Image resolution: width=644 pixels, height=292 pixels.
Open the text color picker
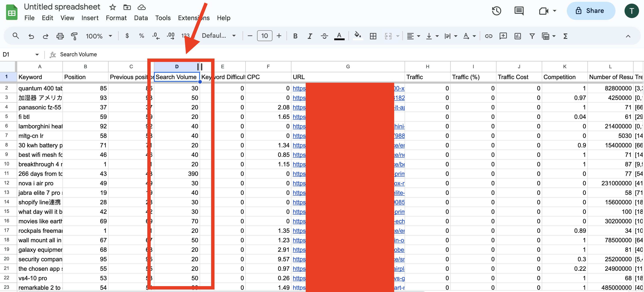pyautogui.click(x=339, y=36)
